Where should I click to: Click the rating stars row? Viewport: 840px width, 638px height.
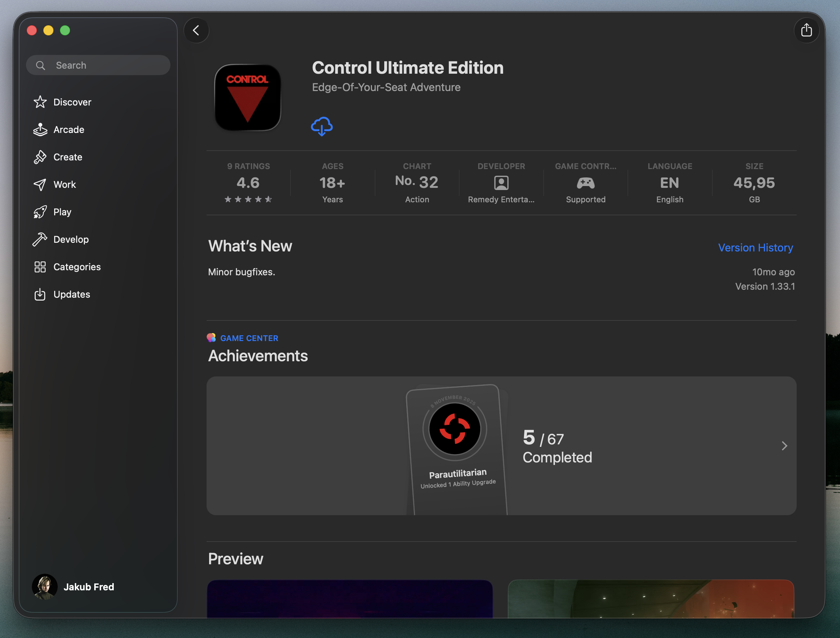248,199
